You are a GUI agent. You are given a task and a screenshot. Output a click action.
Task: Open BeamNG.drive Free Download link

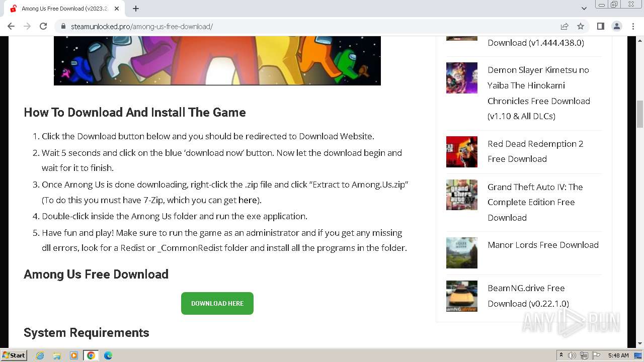(528, 296)
